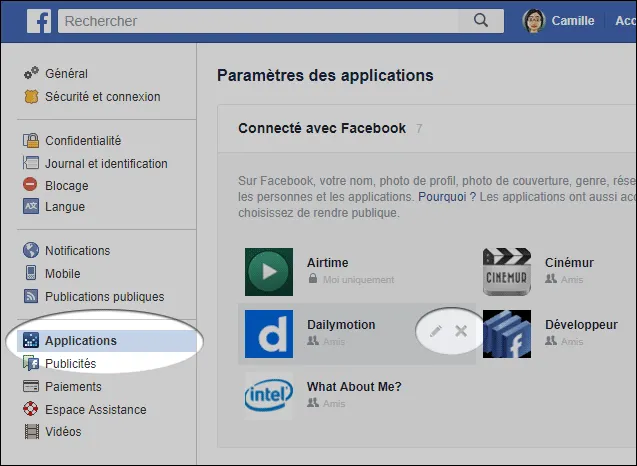Click the Vidéos film strip icon
637x466 pixels.
pos(32,431)
